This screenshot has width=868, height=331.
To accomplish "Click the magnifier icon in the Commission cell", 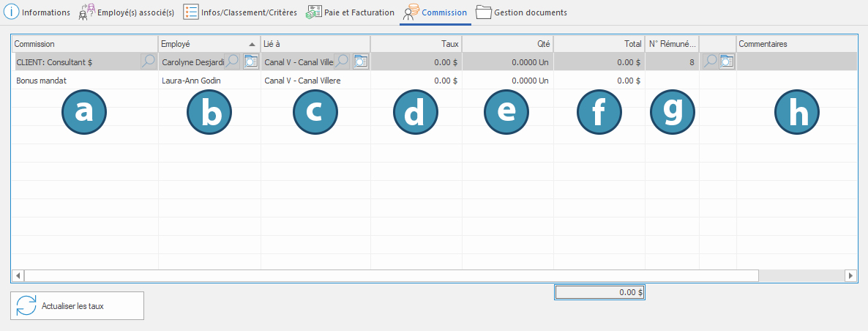I will point(148,62).
